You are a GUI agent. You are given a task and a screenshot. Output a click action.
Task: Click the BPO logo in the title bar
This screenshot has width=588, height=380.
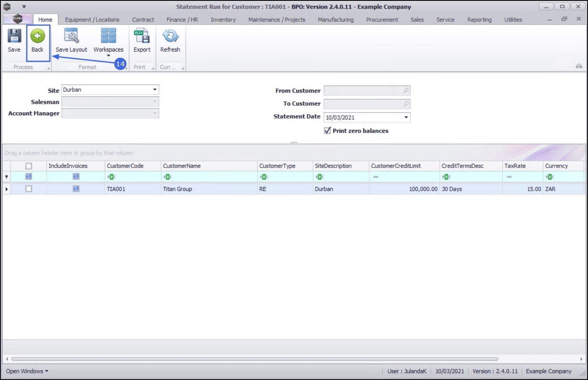coord(7,7)
